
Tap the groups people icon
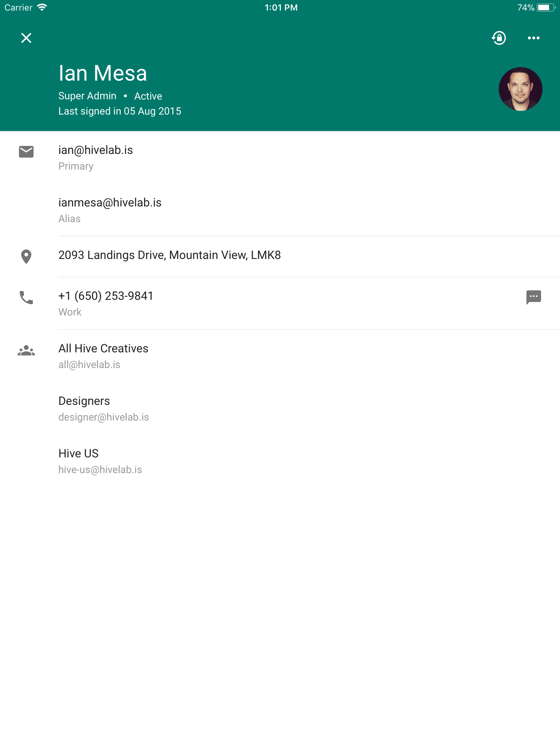point(26,351)
